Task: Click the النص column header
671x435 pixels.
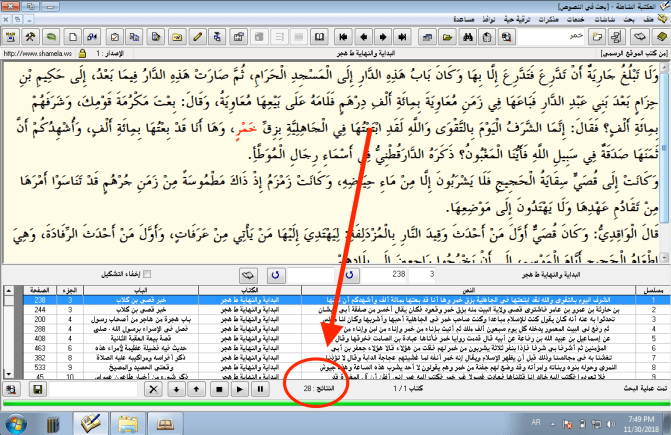Action: click(469, 290)
